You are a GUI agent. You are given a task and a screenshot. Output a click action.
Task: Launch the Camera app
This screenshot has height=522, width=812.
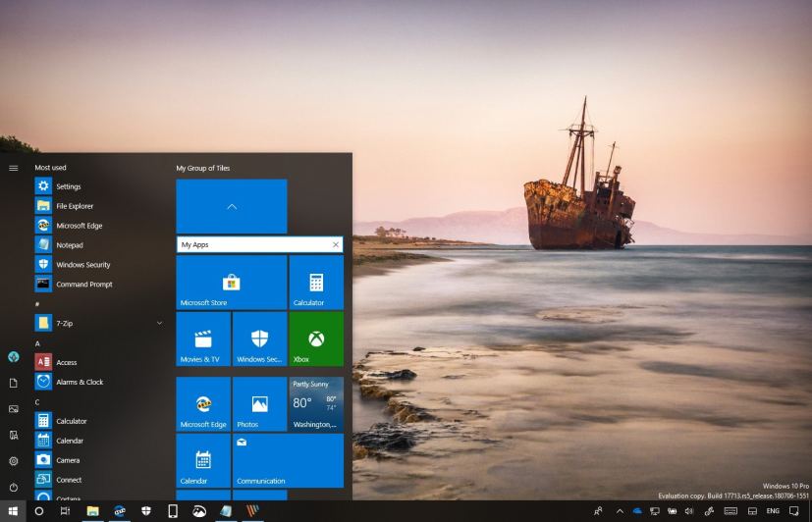98,460
